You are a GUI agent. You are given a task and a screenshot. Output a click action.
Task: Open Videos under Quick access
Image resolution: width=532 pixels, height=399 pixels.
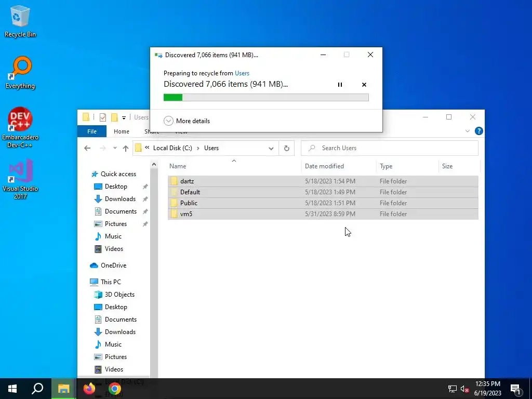tap(114, 249)
